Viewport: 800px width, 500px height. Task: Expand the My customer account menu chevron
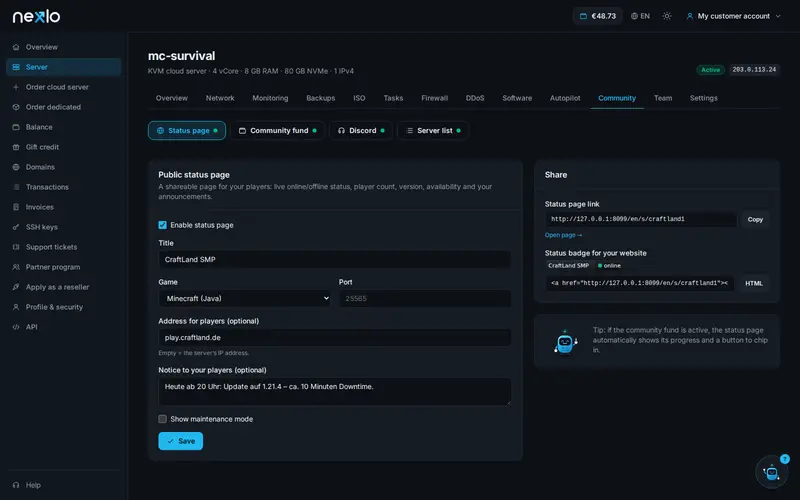[778, 16]
